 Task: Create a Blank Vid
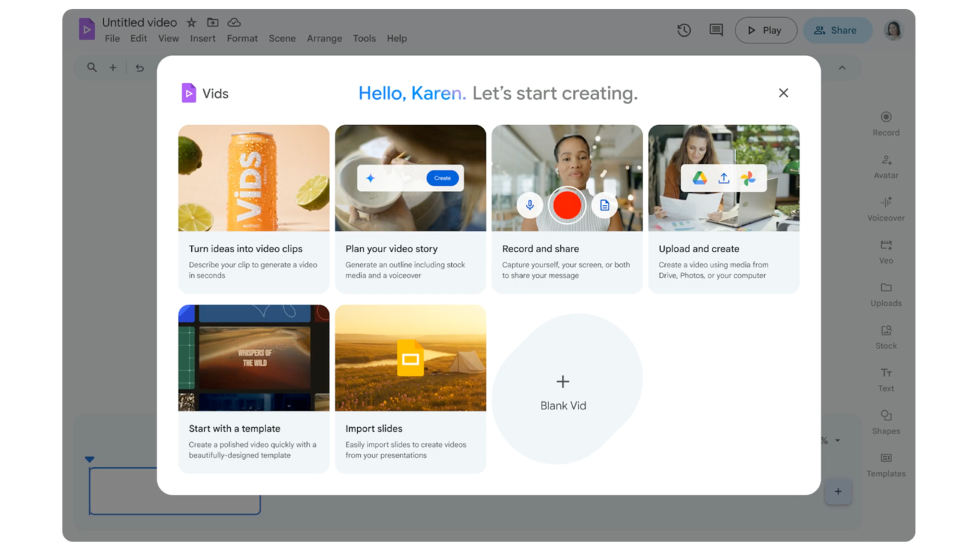563,390
